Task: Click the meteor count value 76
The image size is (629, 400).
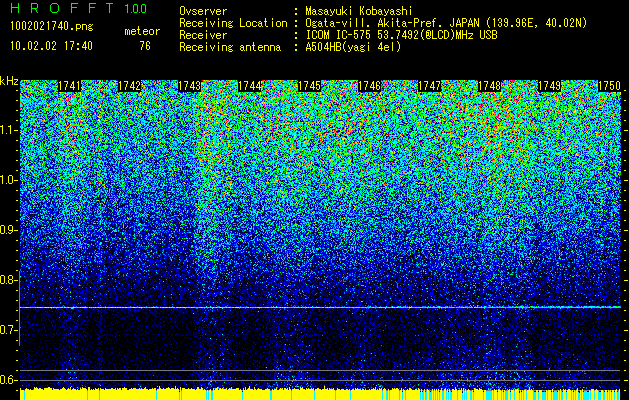Action: 145,46
